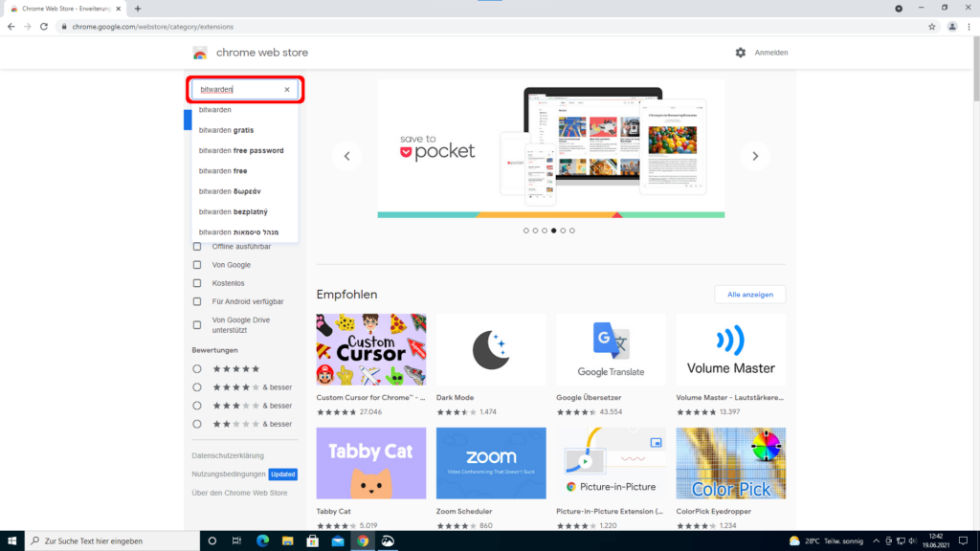Image resolution: width=980 pixels, height=551 pixels.
Task: Open the 'Datenschutzerklärung' link
Action: point(228,456)
